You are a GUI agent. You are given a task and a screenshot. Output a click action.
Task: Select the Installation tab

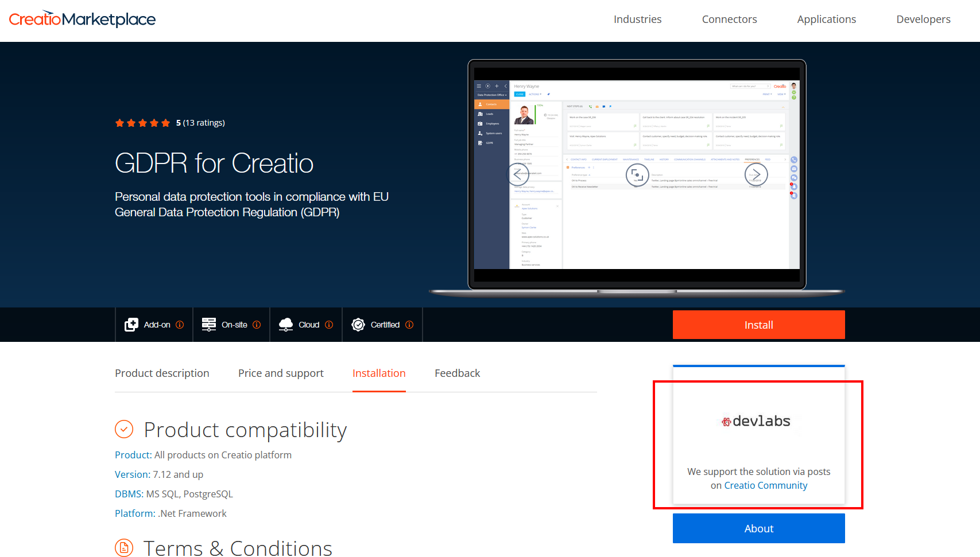(x=379, y=373)
